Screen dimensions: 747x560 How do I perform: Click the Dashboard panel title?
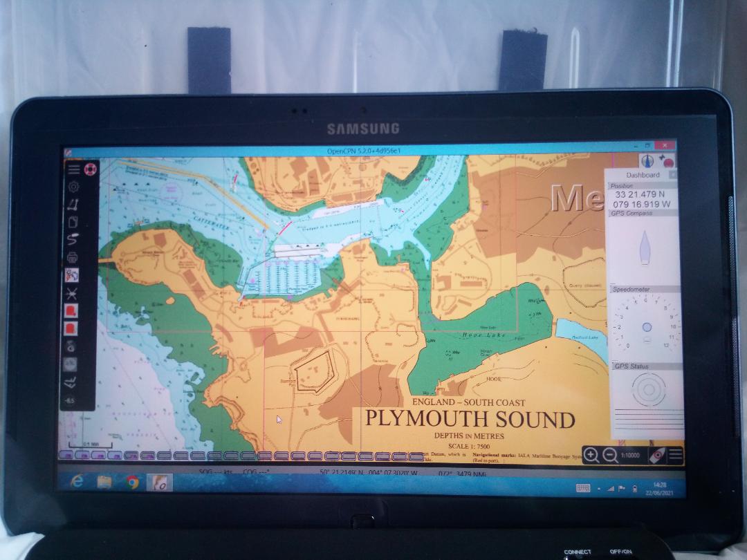643,175
